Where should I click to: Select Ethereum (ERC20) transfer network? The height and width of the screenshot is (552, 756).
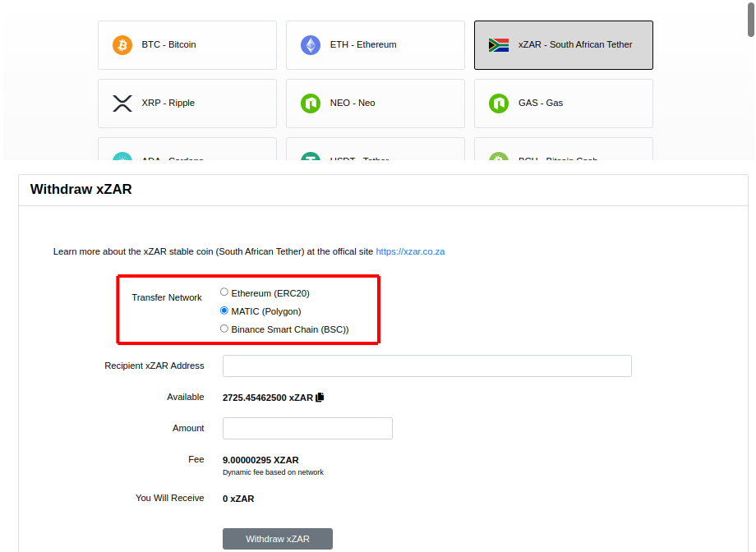click(x=224, y=292)
